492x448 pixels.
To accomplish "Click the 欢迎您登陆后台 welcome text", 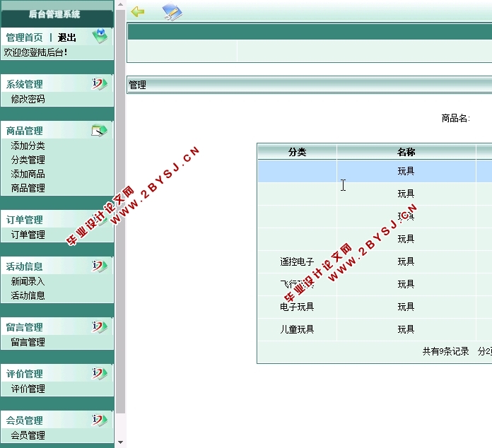I will (x=35, y=52).
